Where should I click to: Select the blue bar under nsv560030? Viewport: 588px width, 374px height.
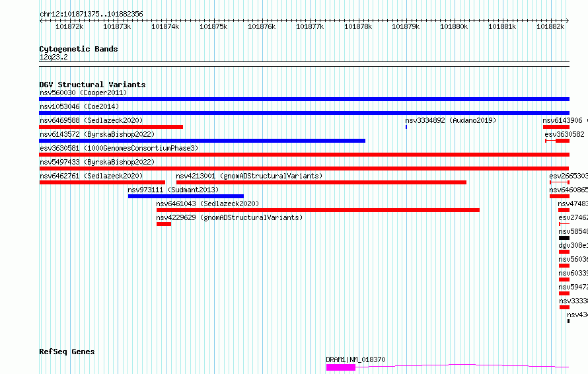[x=304, y=99]
